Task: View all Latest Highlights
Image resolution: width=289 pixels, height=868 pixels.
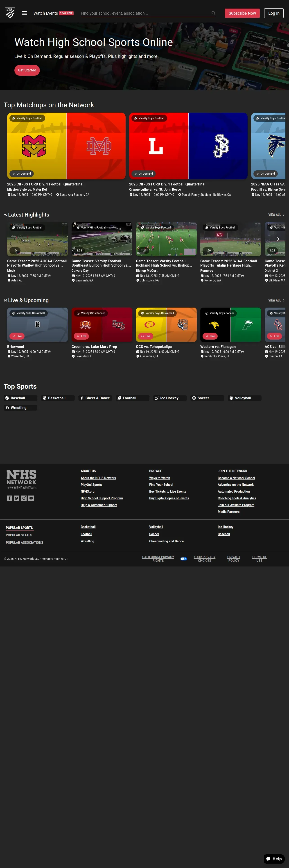Action: click(277, 215)
